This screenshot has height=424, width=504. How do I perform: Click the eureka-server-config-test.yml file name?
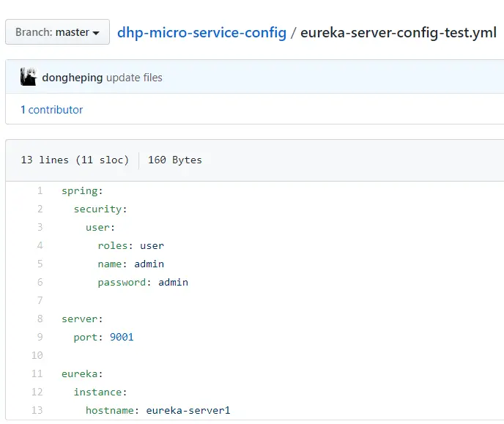coord(398,32)
